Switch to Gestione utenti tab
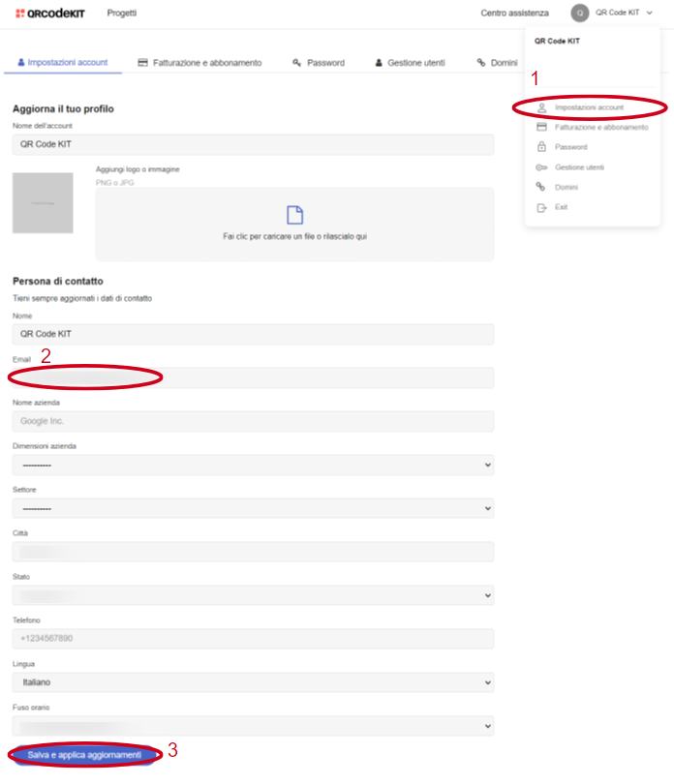Viewport: 674px width, 784px height. click(410, 63)
